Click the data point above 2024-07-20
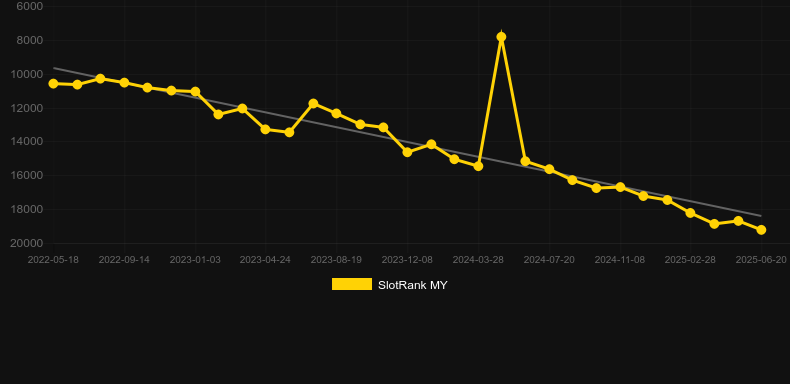 (x=549, y=169)
